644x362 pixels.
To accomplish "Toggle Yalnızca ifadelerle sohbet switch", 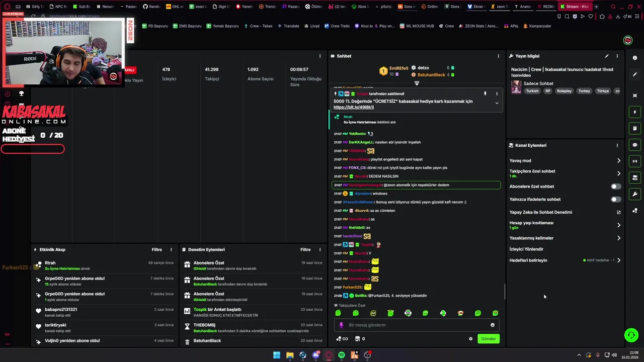I will click(615, 200).
